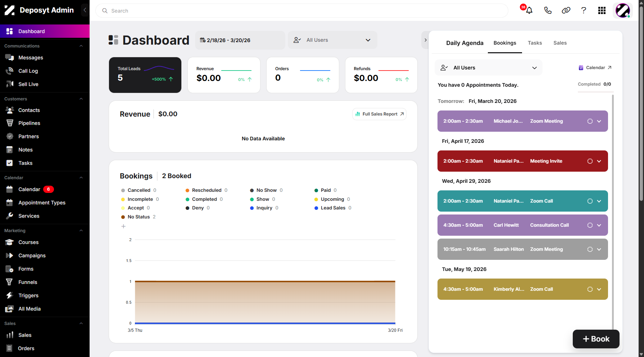This screenshot has height=357, width=644.
Task: Toggle status circle on Michael Jo... Zoom Meeting
Action: click(590, 121)
